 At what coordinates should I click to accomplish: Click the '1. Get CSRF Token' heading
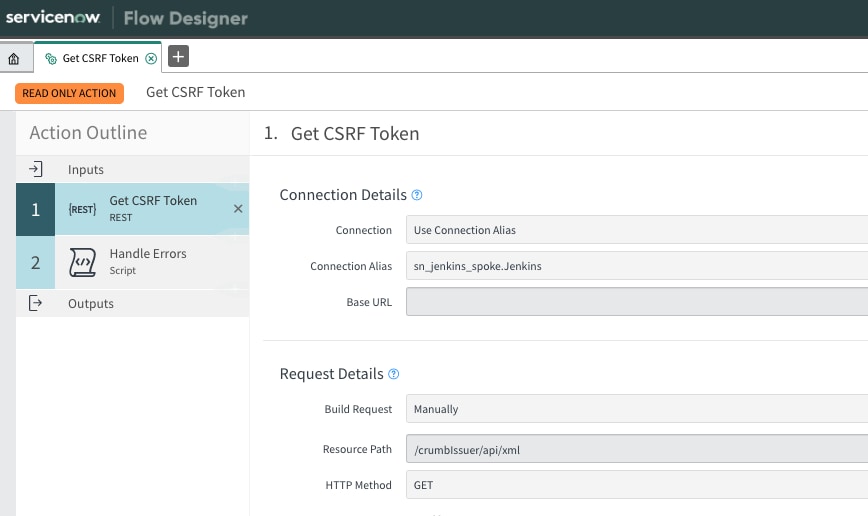[342, 133]
